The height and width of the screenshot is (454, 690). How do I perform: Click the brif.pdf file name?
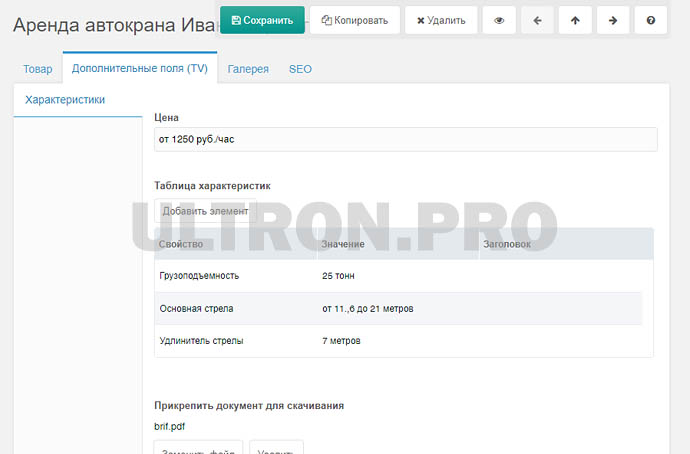click(169, 427)
